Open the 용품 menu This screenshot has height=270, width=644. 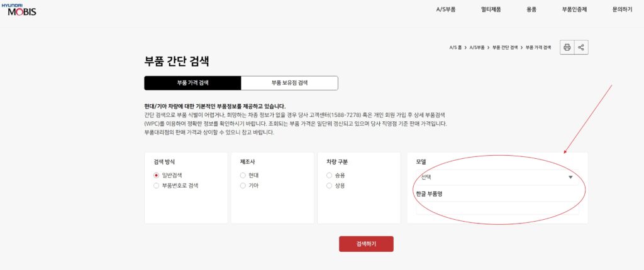pos(531,9)
